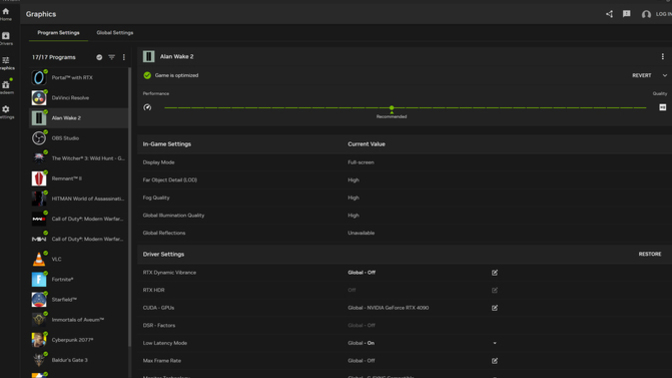
Task: Select Portal with RTX program
Action: (78, 78)
